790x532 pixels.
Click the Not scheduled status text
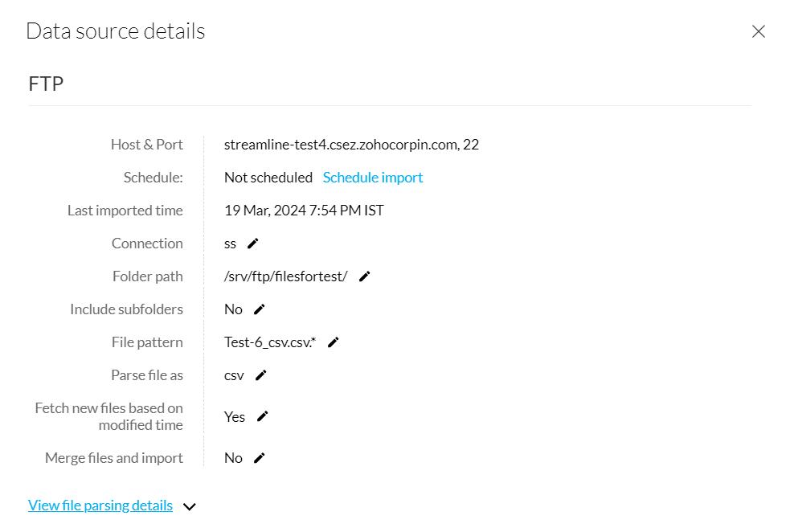coord(268,178)
